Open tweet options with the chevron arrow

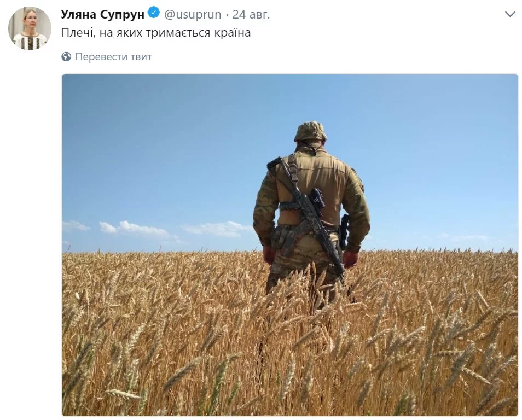(509, 14)
